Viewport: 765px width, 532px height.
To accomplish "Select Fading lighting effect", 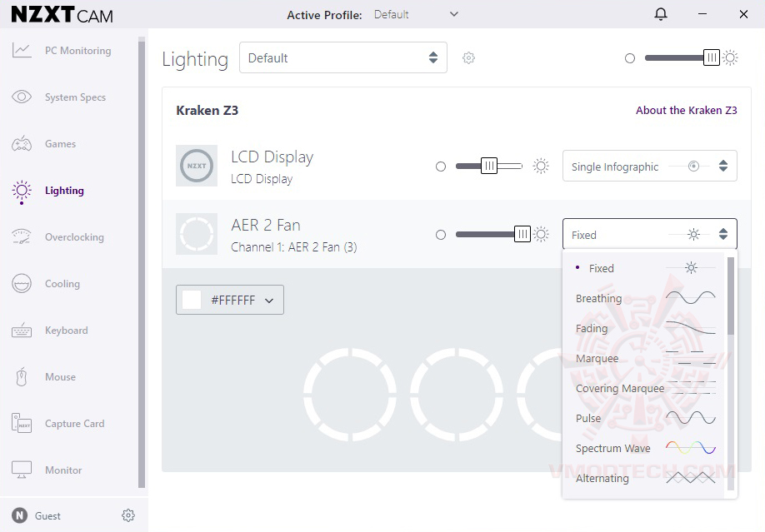I will coord(645,328).
